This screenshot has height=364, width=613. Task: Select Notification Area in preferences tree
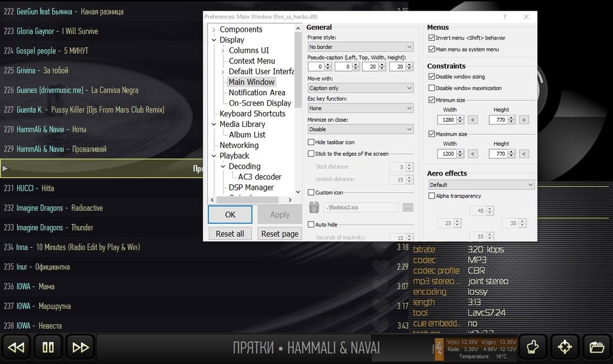pyautogui.click(x=257, y=92)
